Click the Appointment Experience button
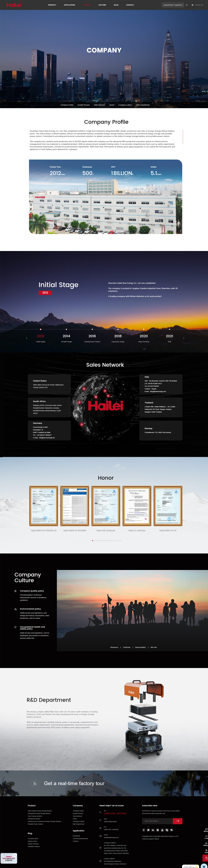The image size is (208, 868). point(173,5)
